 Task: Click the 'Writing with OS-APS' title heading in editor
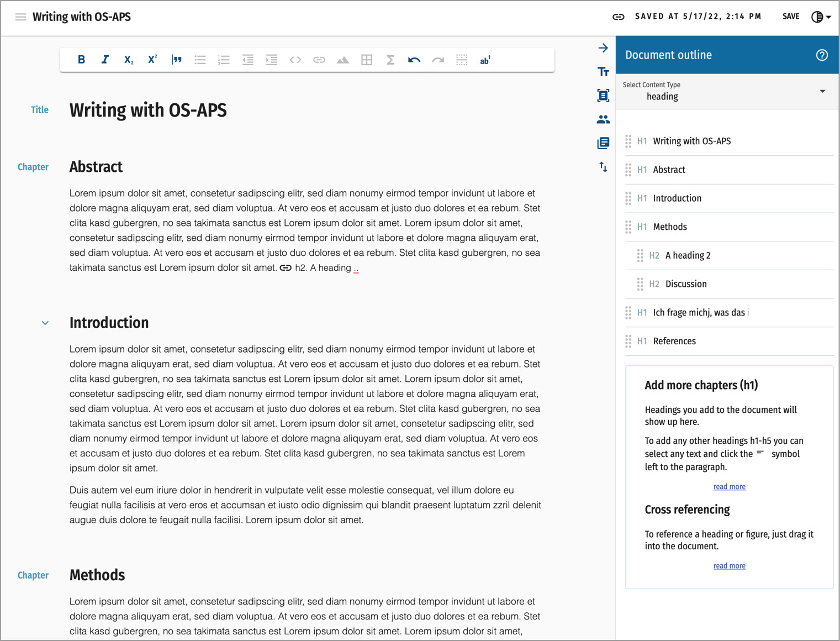pos(148,110)
